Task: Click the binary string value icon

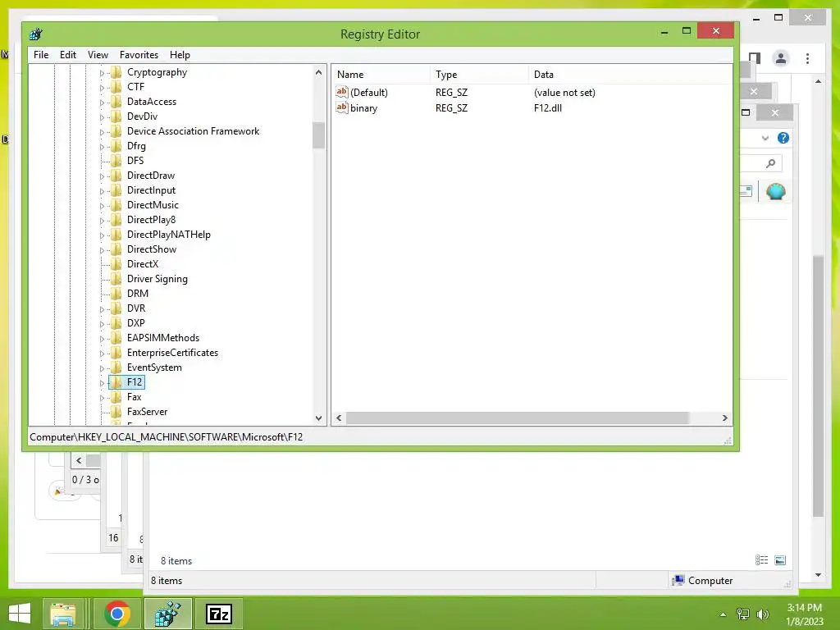Action: [x=342, y=107]
